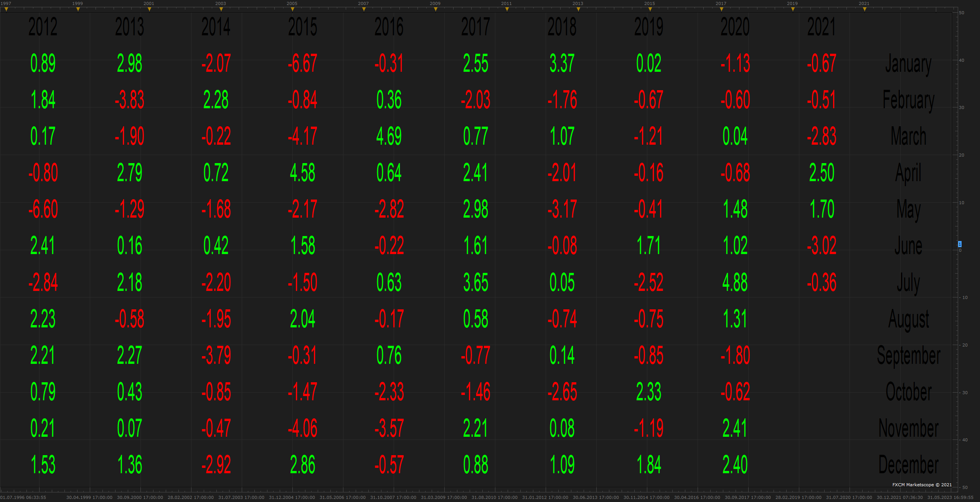This screenshot has width=980, height=502.
Task: Click the 30.04.1999 17:00:00 date label
Action: click(89, 497)
